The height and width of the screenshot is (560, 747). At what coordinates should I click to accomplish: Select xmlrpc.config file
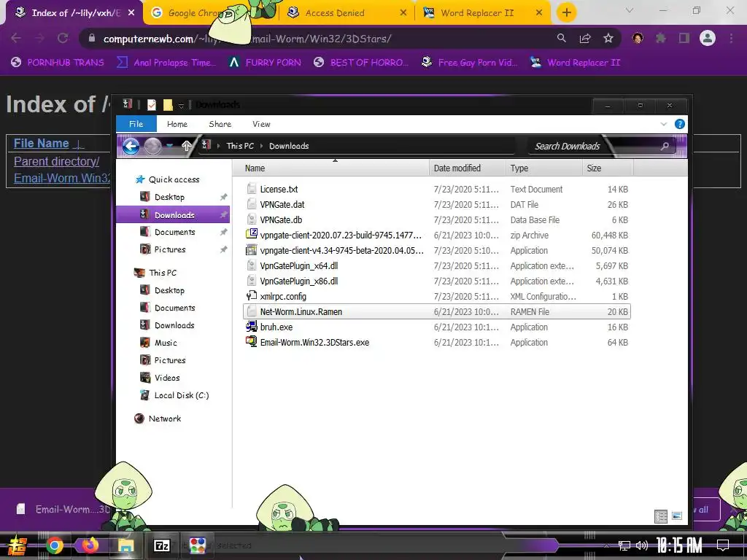click(436, 296)
